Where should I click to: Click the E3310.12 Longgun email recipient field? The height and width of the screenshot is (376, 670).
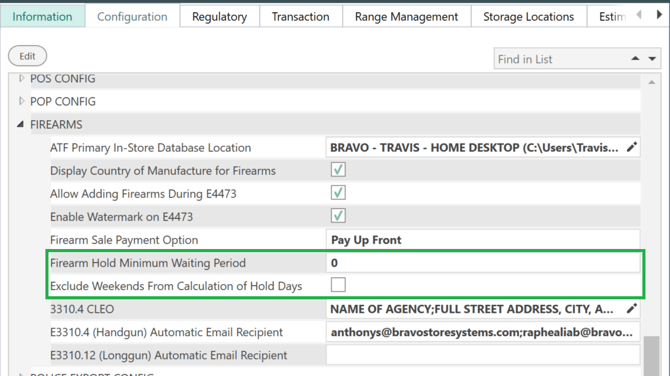pos(483,355)
